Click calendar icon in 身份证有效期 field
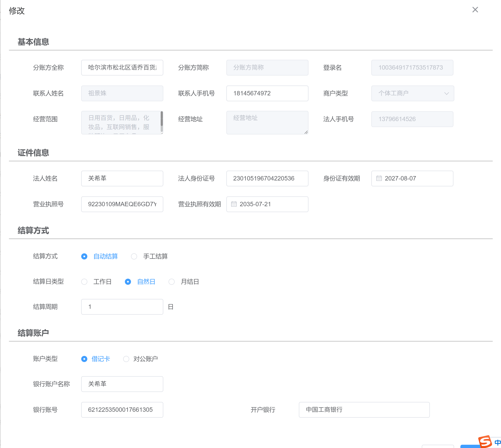 click(x=379, y=178)
